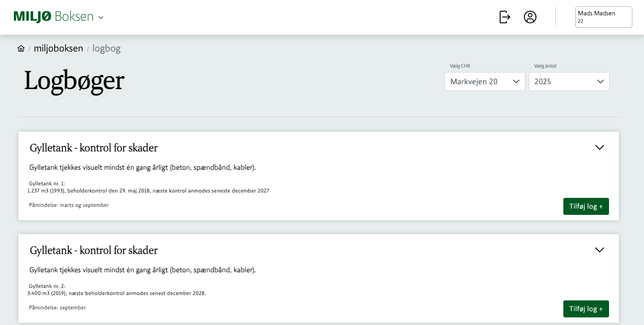Click the first Gylletank - kontrol for skader title
This screenshot has width=644, height=325.
(94, 148)
